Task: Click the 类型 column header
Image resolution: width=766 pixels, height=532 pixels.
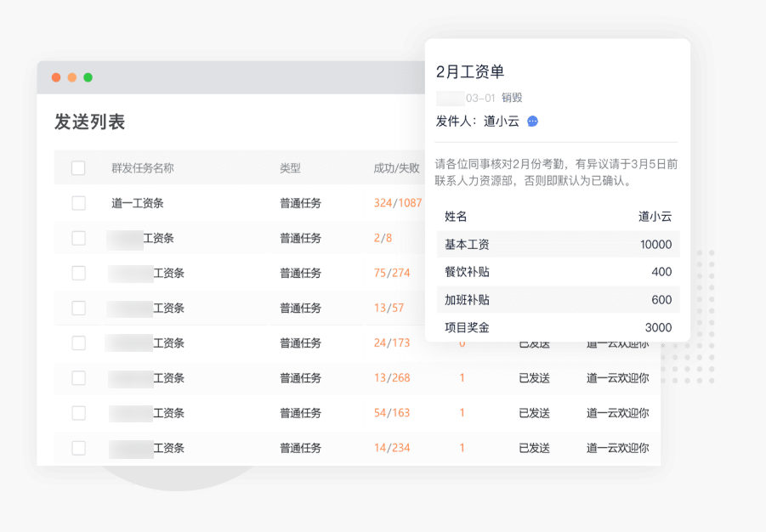Action: click(x=290, y=168)
